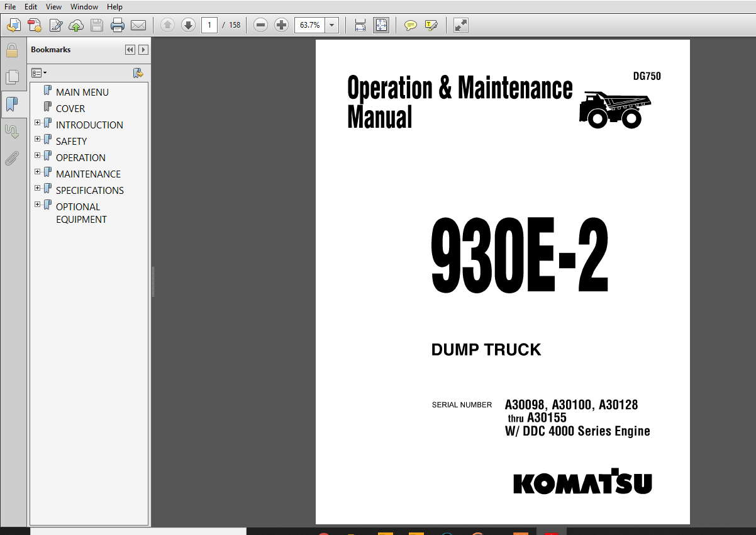Viewport: 756px width, 535px height.
Task: Expand the SPECIFICATIONS bookmark
Action: coord(38,188)
